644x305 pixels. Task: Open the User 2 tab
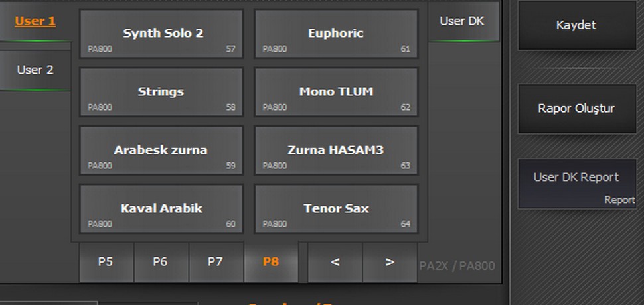(35, 70)
